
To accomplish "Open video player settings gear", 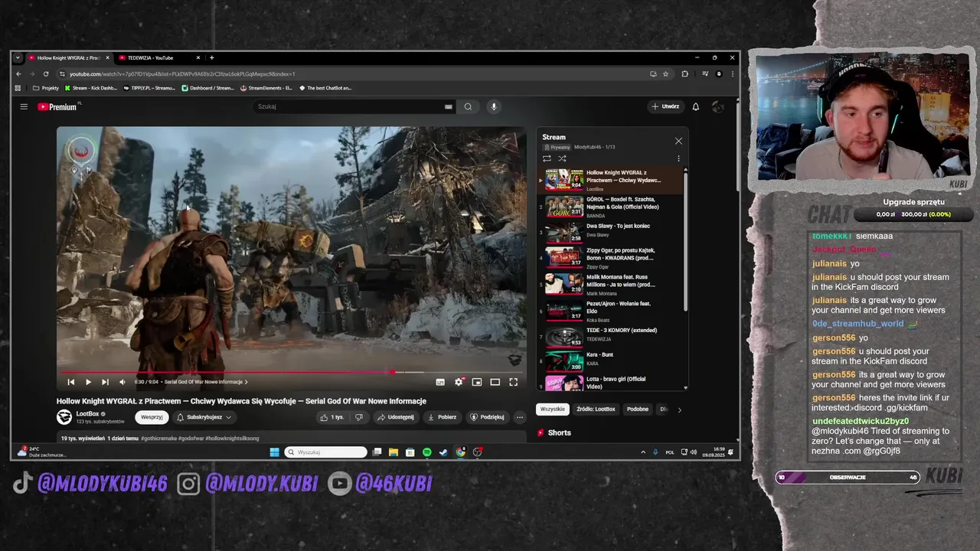I will coord(459,382).
